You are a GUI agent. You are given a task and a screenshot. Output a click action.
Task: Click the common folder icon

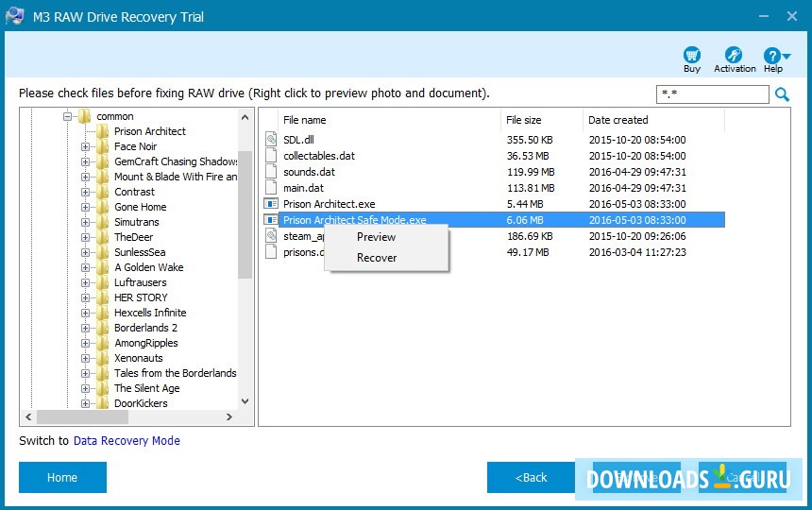[84, 116]
